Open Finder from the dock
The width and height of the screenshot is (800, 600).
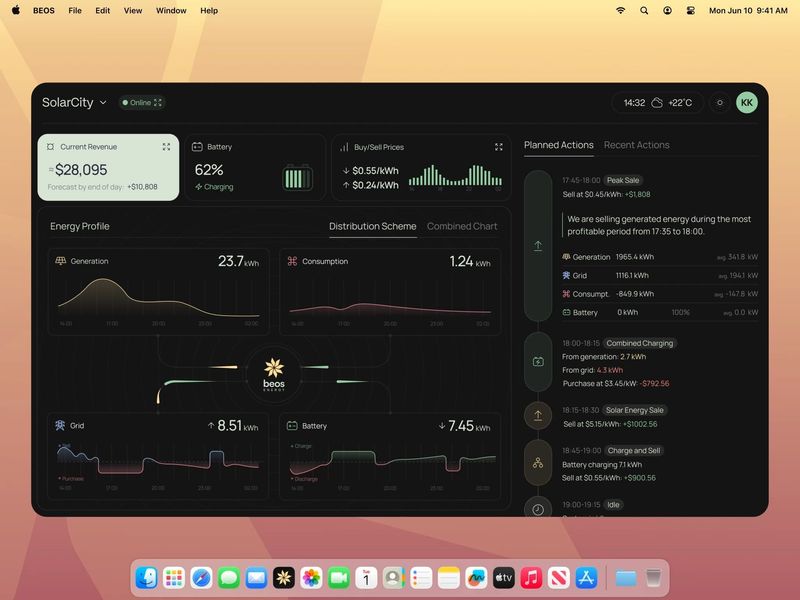[x=146, y=578]
